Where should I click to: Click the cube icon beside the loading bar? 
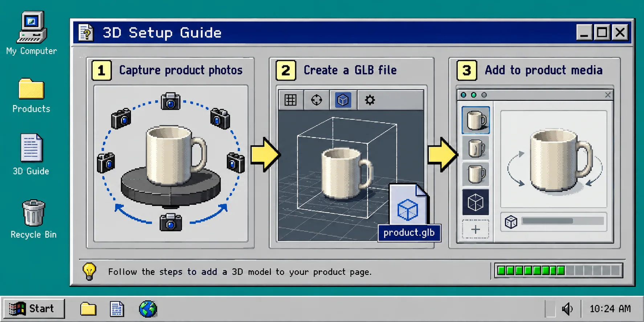(511, 222)
